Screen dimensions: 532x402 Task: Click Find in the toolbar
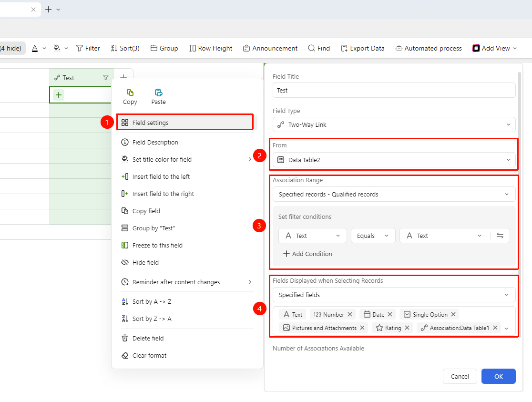point(319,48)
